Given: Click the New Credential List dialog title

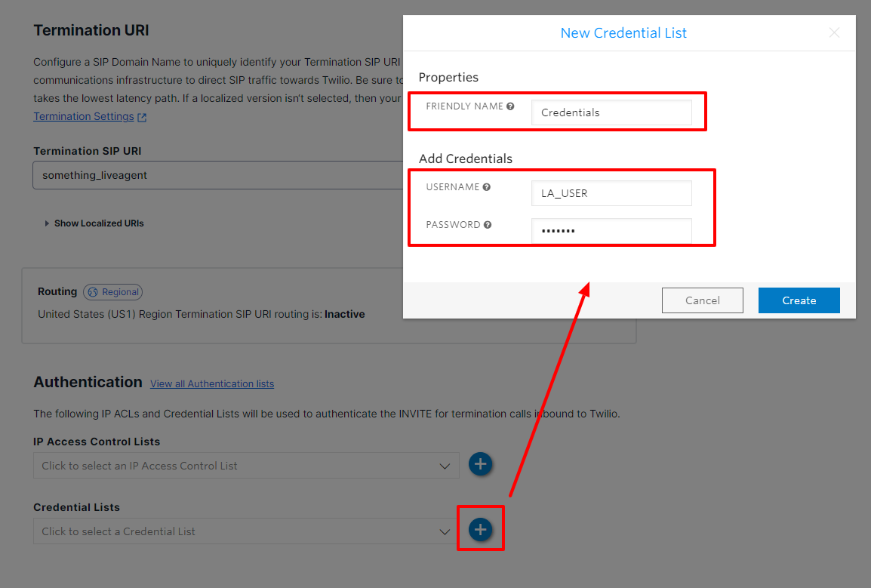Looking at the screenshot, I should click(x=623, y=33).
